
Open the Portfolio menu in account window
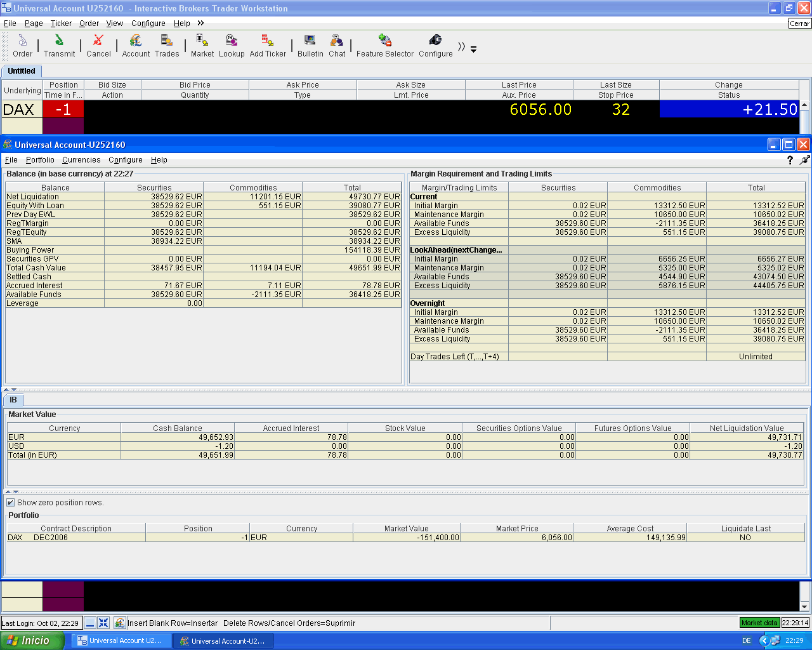coord(40,160)
